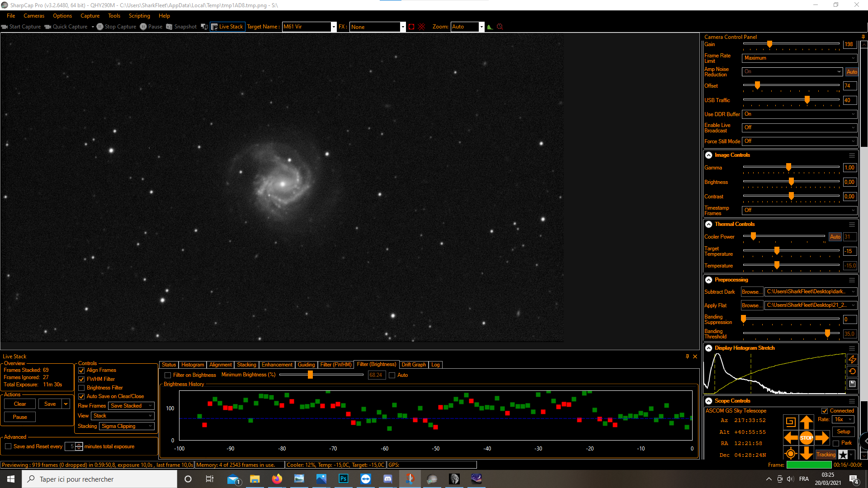This screenshot has height=488, width=868.
Task: Click the scope Setup button
Action: 843,432
